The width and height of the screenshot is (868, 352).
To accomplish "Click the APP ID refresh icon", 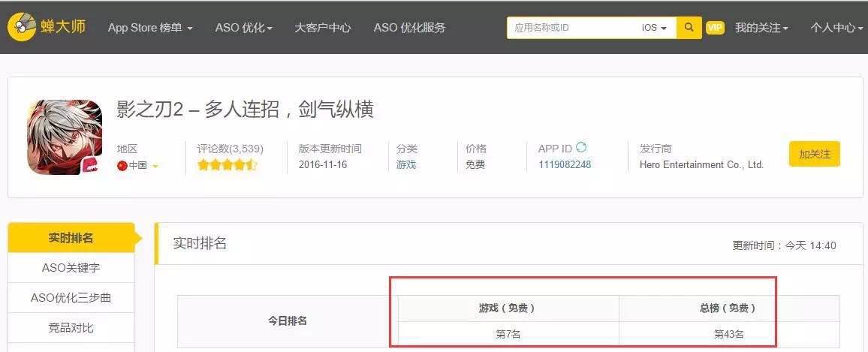I will 581,147.
